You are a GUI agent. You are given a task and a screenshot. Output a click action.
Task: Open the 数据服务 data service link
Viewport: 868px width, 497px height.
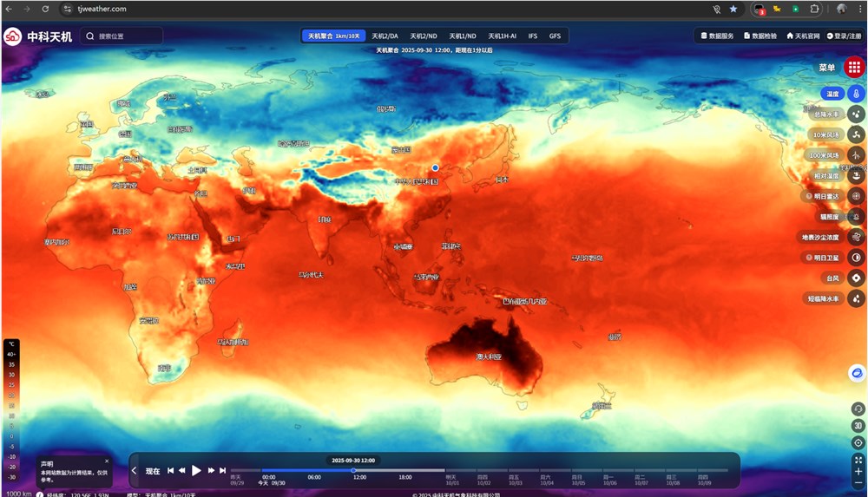coord(717,36)
